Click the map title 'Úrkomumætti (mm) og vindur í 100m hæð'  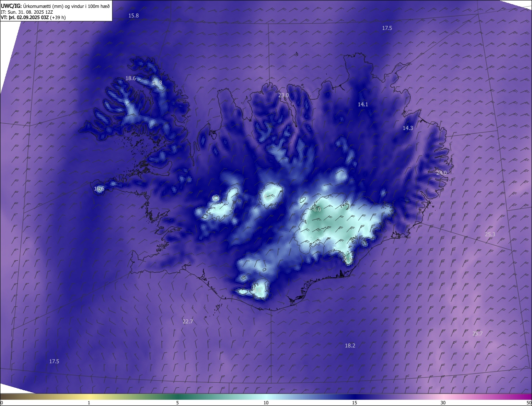[66, 6]
